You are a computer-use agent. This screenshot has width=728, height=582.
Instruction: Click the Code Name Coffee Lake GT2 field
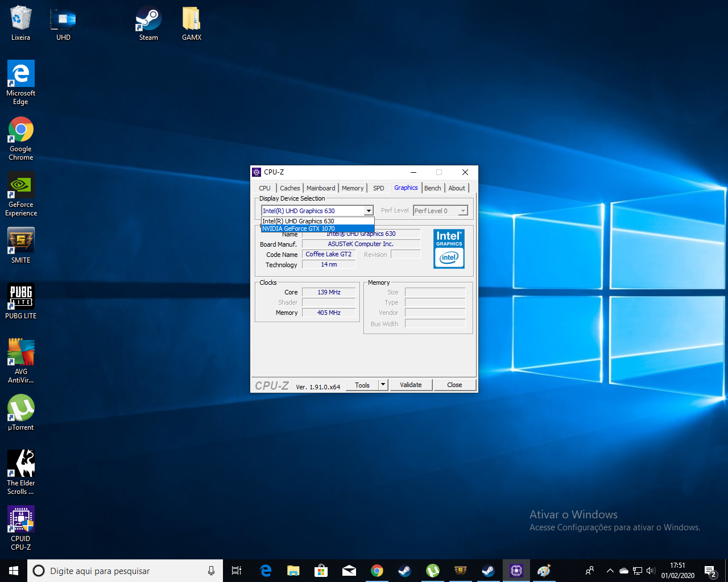click(x=329, y=254)
